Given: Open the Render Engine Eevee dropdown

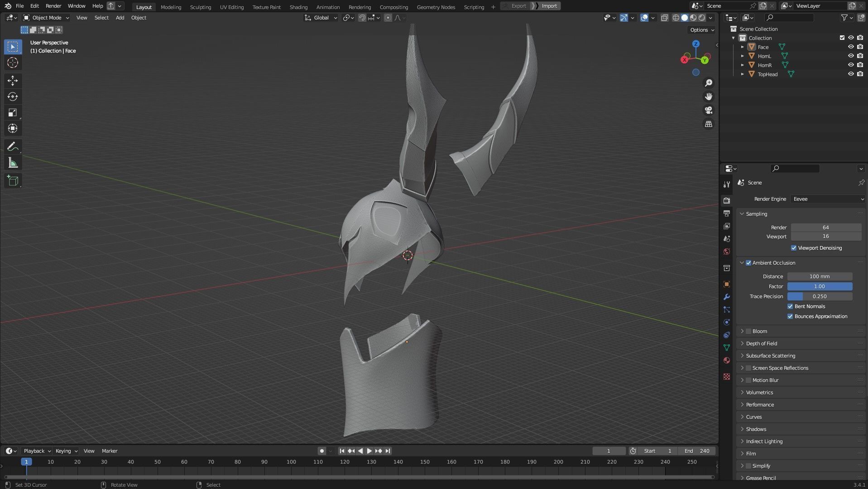Looking at the screenshot, I should click(828, 199).
